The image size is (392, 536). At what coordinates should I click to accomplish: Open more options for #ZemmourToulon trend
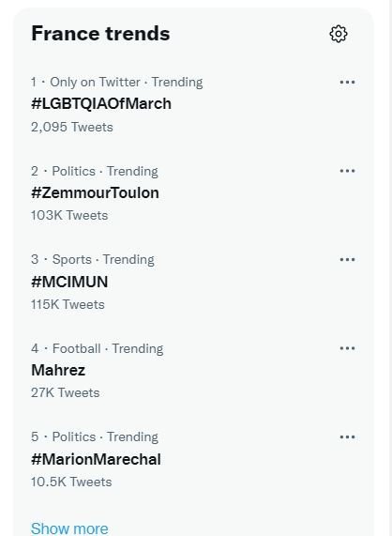347,171
